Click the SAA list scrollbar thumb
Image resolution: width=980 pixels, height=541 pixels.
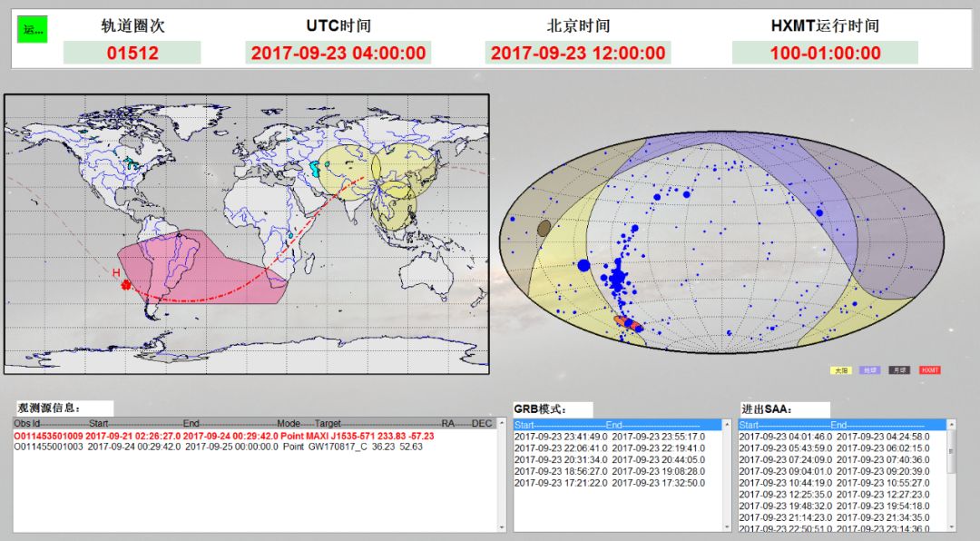(951, 451)
